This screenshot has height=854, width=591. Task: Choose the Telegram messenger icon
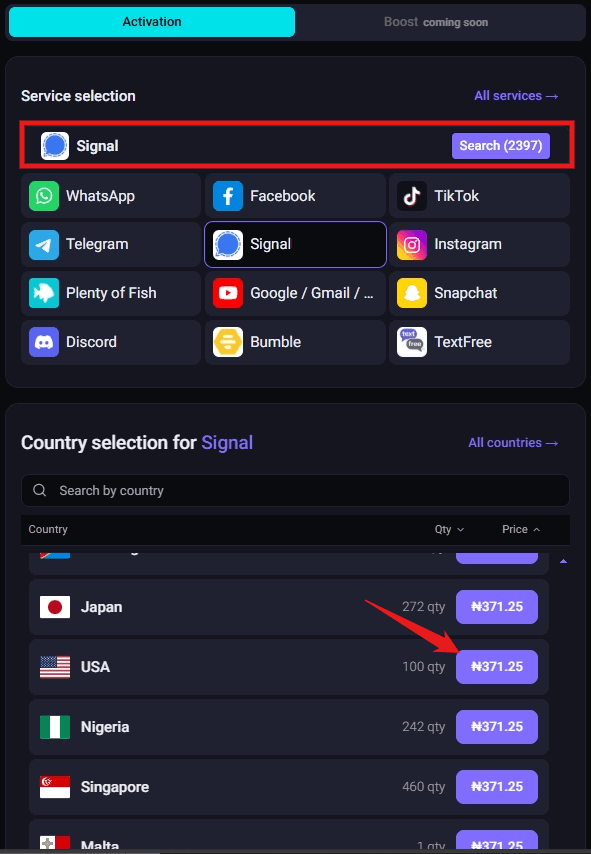pos(44,244)
